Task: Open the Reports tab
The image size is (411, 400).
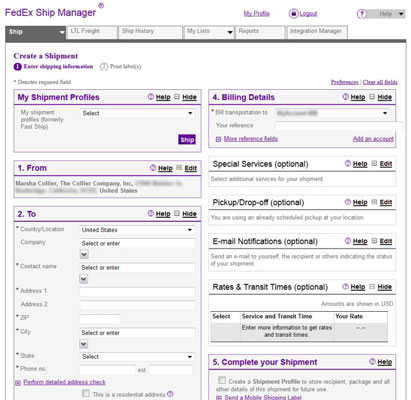Action: point(260,32)
